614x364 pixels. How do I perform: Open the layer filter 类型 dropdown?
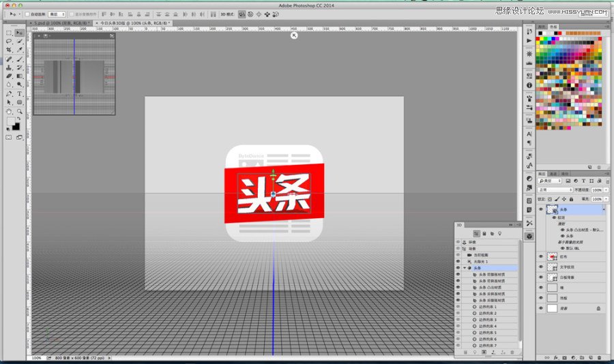click(x=550, y=181)
